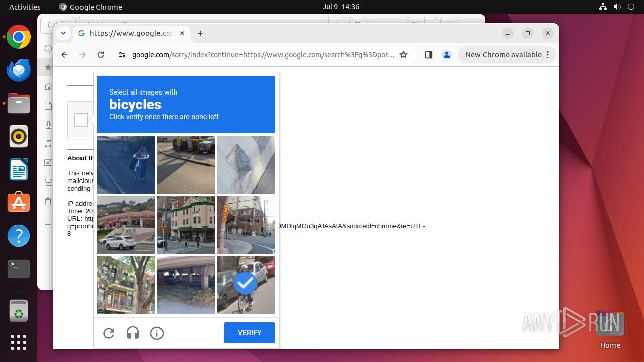644x362 pixels.
Task: Open the Home folder on the desktop
Action: coord(610,329)
